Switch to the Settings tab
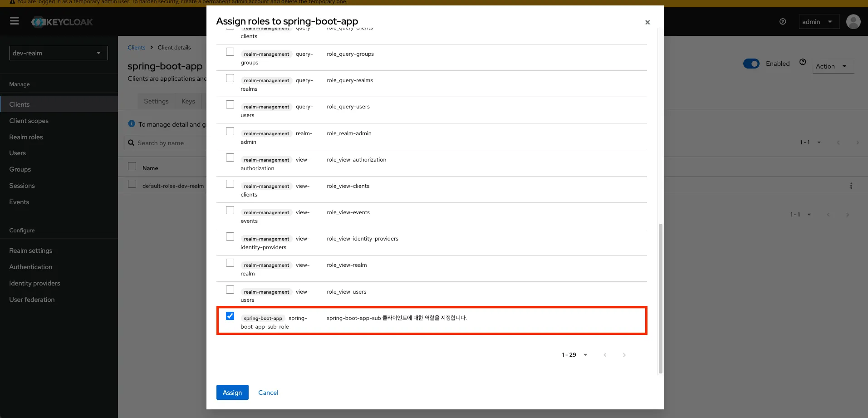The width and height of the screenshot is (868, 418). [x=156, y=101]
